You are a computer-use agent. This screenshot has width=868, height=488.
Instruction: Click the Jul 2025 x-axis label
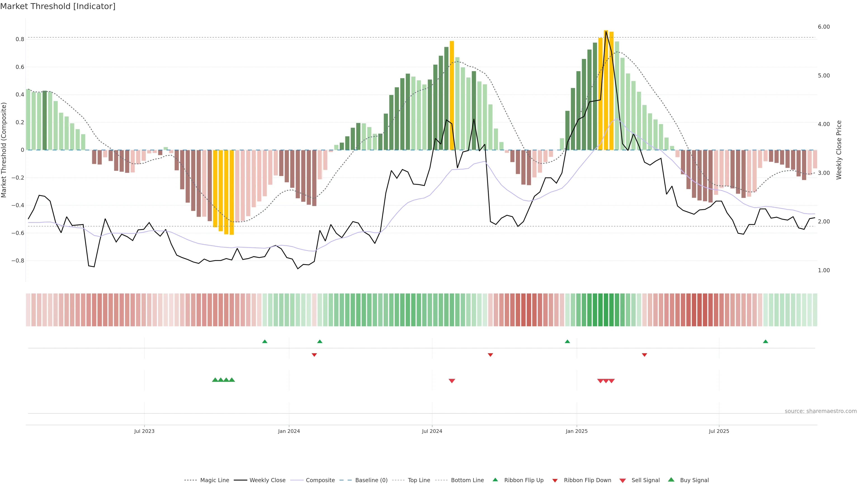coord(719,431)
